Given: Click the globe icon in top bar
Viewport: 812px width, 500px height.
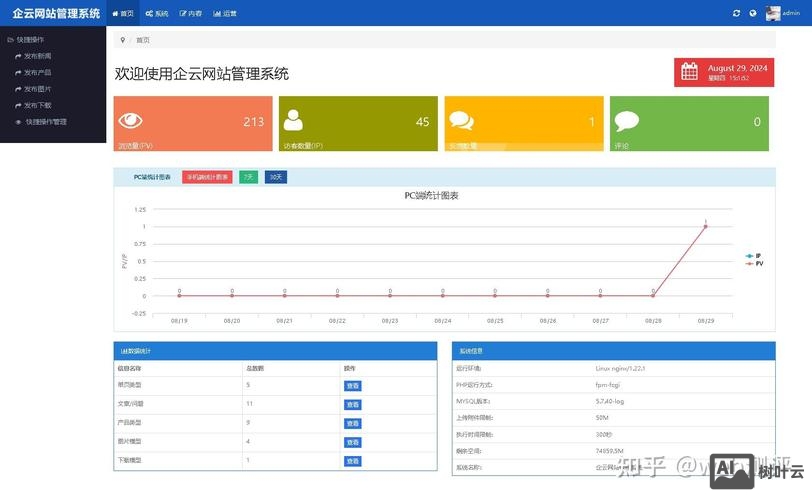Looking at the screenshot, I should coord(753,13).
